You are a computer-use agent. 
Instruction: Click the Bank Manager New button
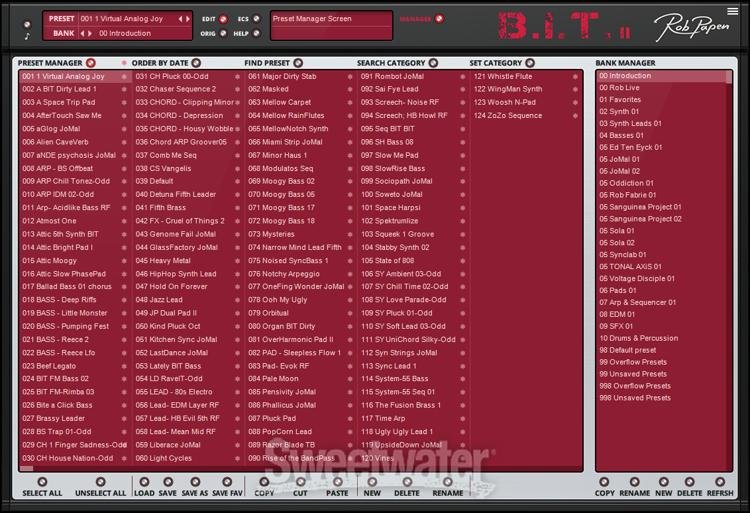664,482
